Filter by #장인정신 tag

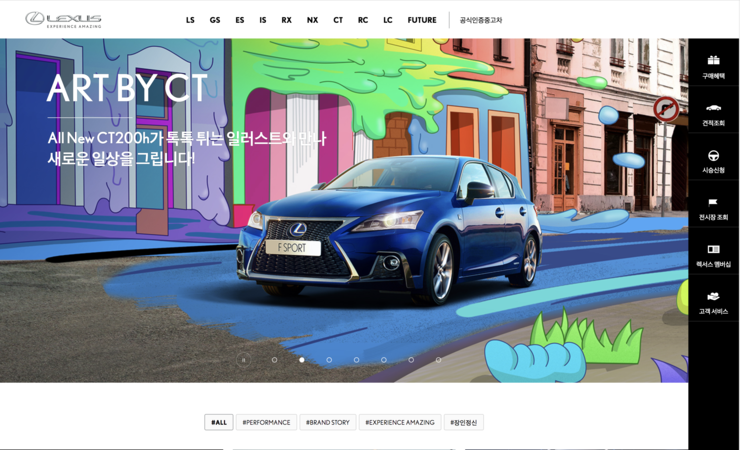[463, 422]
